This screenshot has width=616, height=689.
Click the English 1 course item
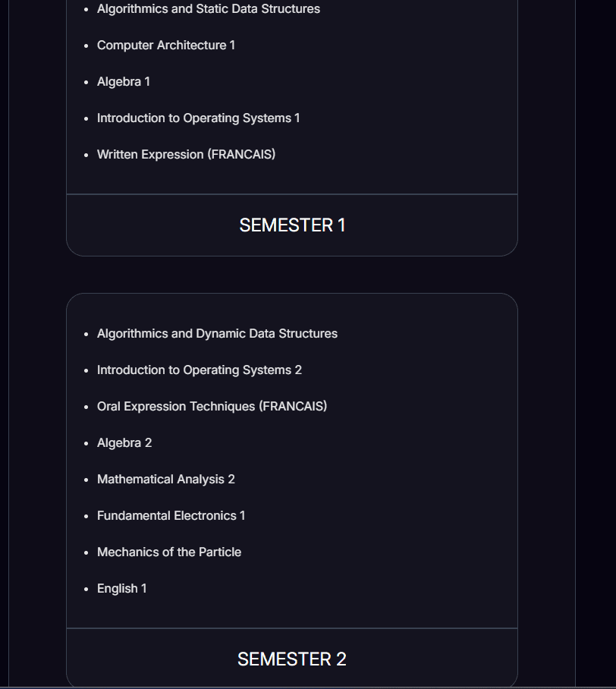(122, 589)
